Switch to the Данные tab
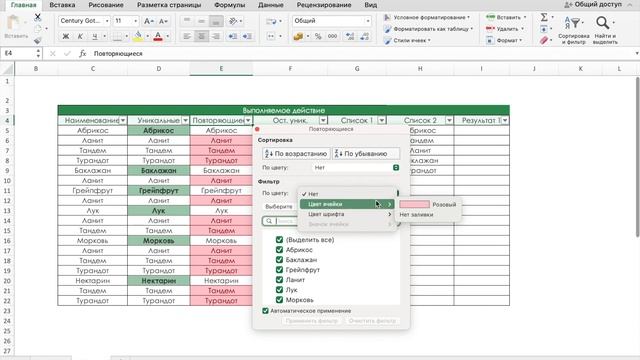Viewport: 640px width, 360px height. tap(271, 5)
